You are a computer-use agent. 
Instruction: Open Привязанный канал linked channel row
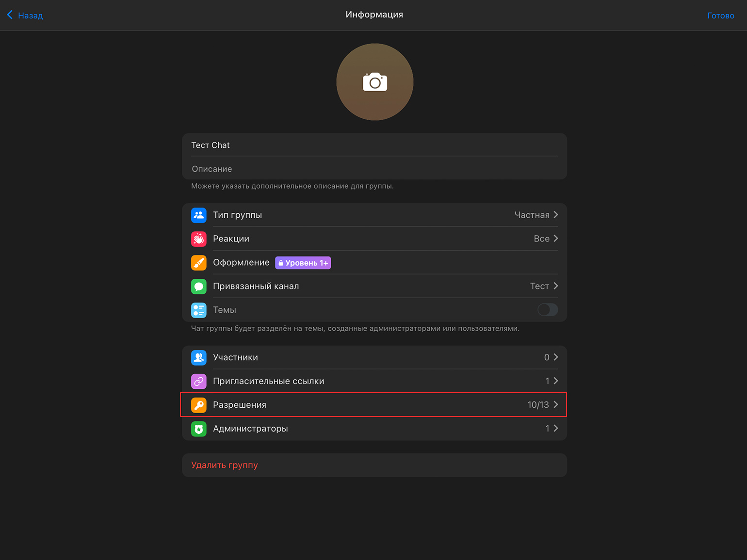pyautogui.click(x=374, y=286)
